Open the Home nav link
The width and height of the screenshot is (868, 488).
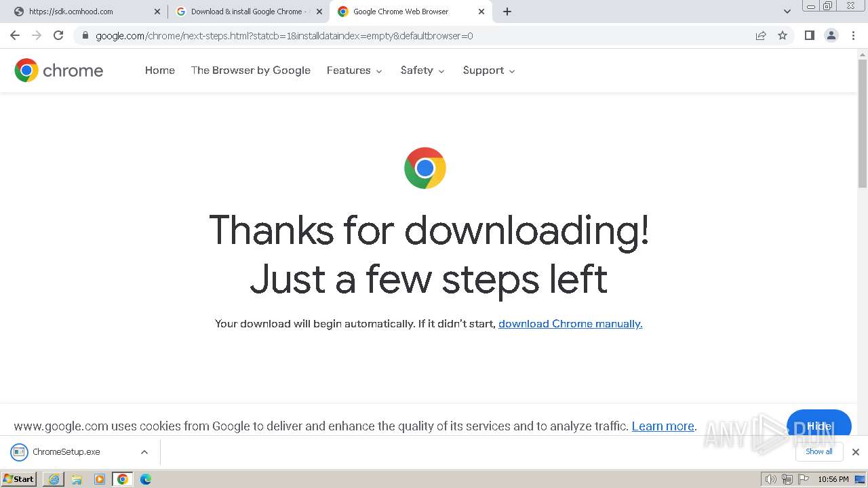click(x=160, y=70)
